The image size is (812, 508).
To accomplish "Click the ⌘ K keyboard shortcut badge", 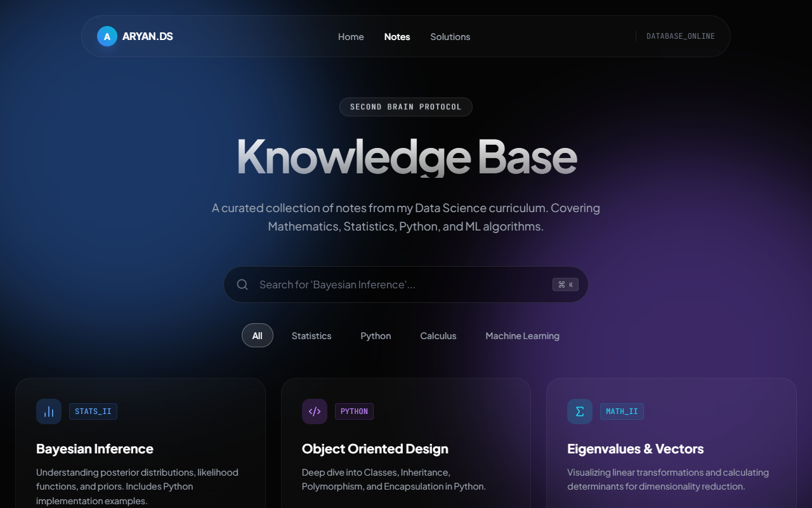I will click(565, 284).
